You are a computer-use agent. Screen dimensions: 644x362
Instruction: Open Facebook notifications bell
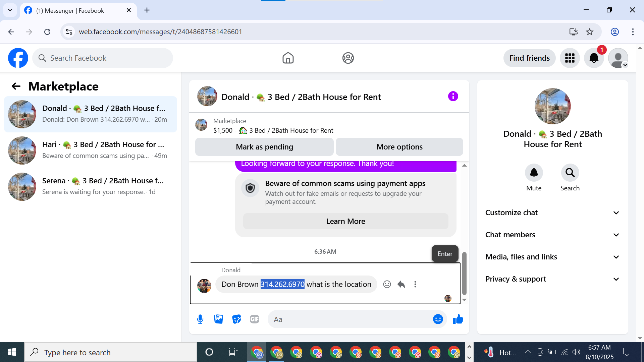pyautogui.click(x=594, y=58)
